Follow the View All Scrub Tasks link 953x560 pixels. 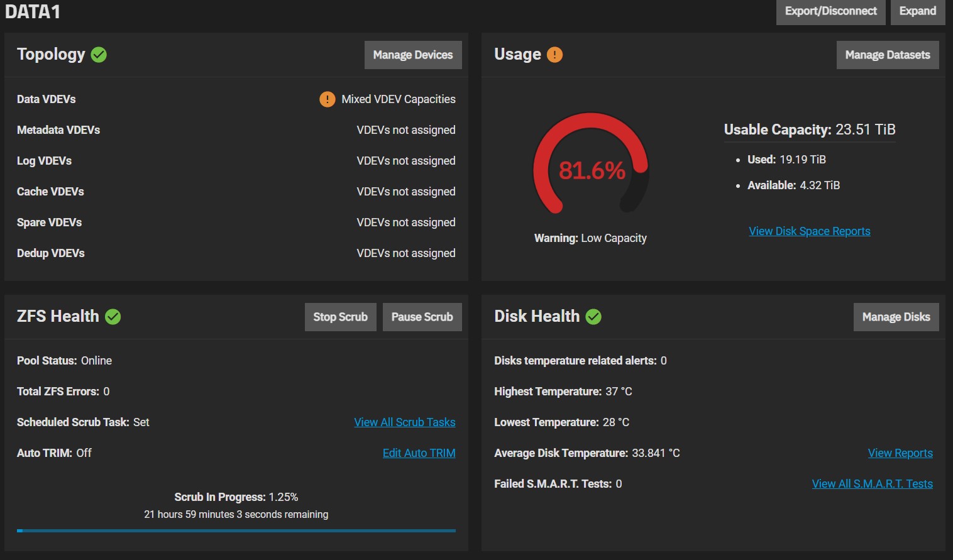(x=405, y=422)
